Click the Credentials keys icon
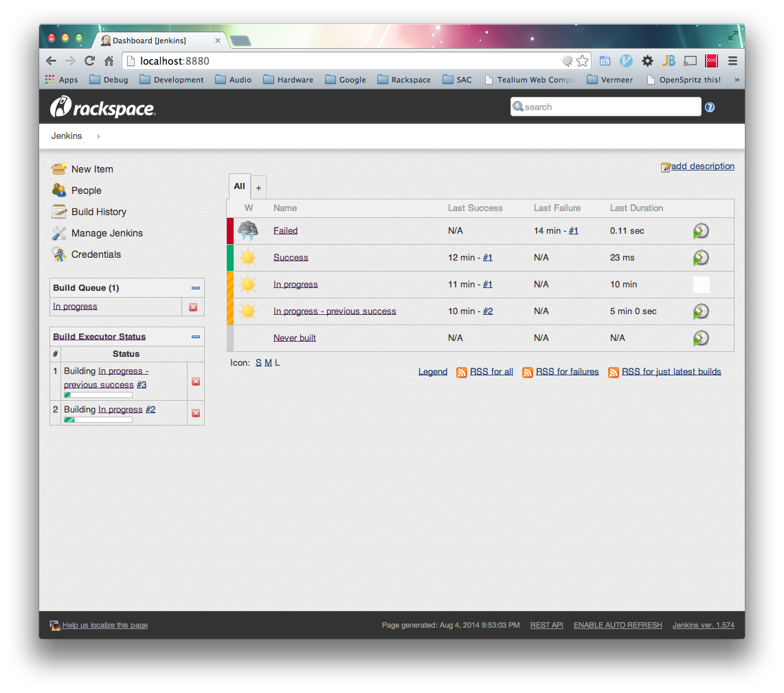Image resolution: width=784 pixels, height=693 pixels. tap(58, 254)
